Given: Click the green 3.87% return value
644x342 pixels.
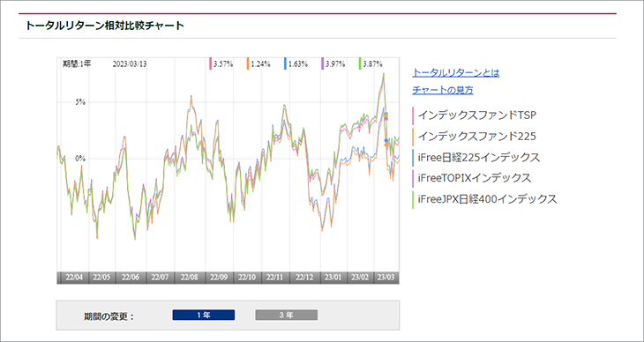Looking at the screenshot, I should coord(373,64).
